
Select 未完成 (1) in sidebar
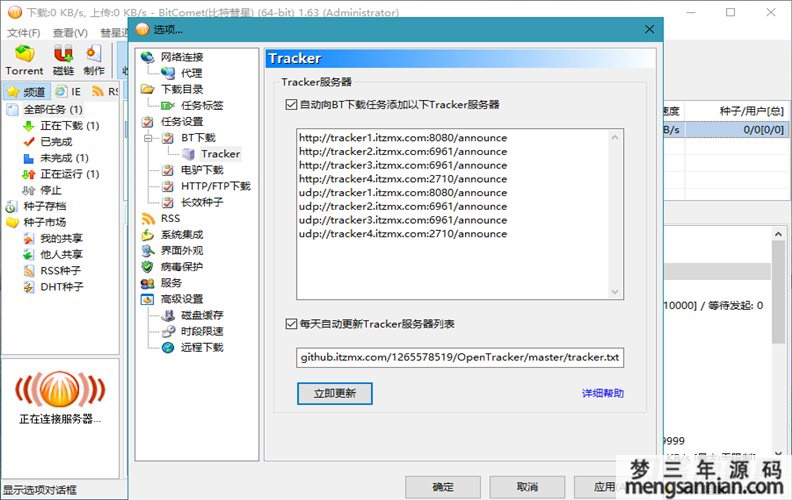click(64, 158)
